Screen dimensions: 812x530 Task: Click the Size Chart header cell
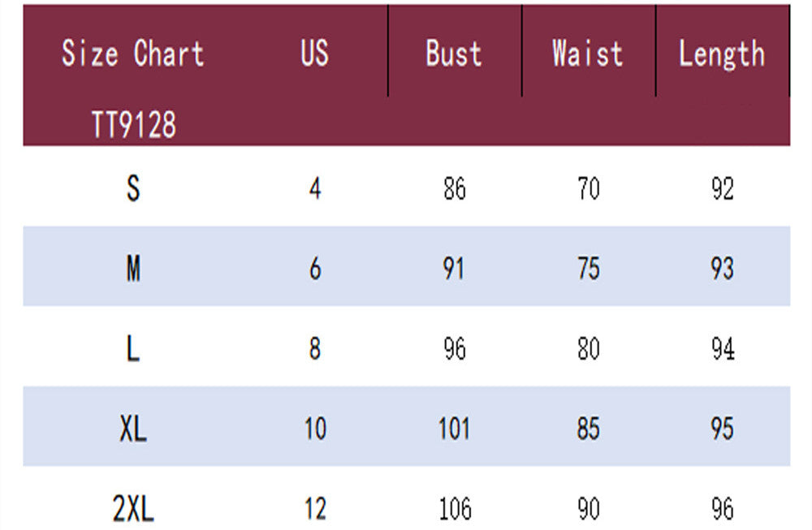point(132,54)
